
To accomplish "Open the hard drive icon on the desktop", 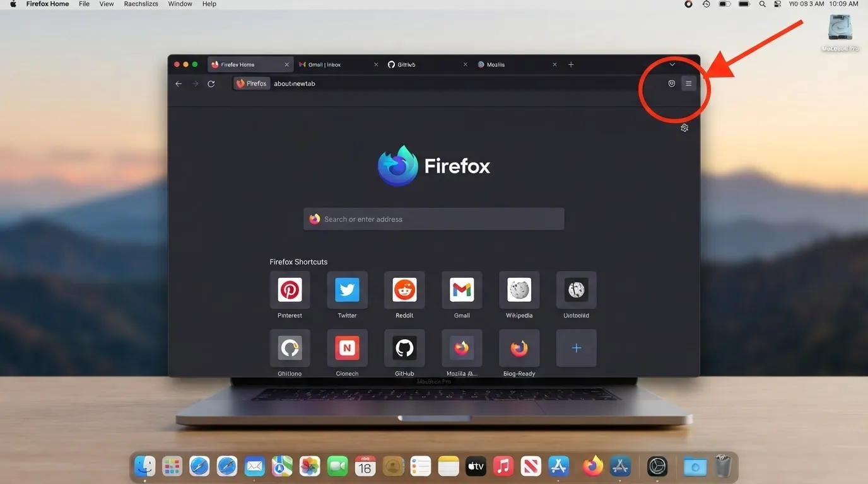I will (x=841, y=28).
